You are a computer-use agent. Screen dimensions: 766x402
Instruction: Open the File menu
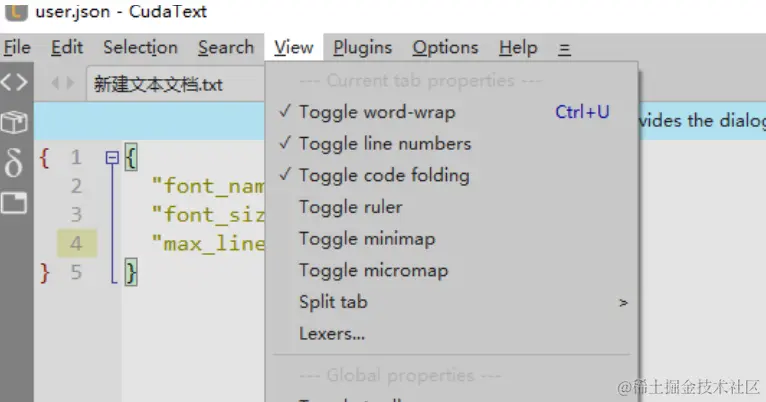click(17, 48)
